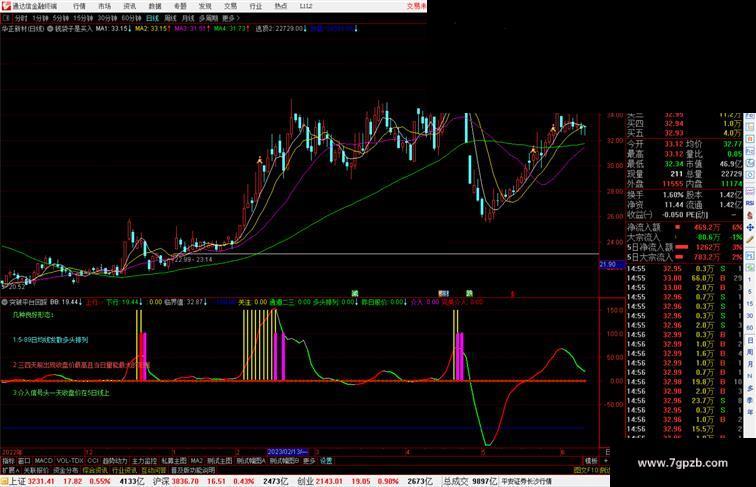Viewport: 756px width, 487px height.
Task: Click the 周 period shortcut in right toolbar
Action: tap(750, 352)
